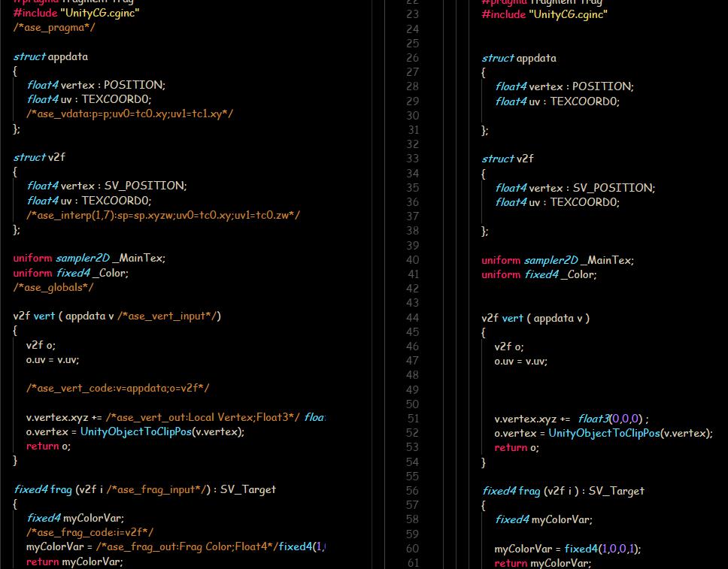The width and height of the screenshot is (728, 569).
Task: Click line number 23 in the gutter
Action: 412,14
